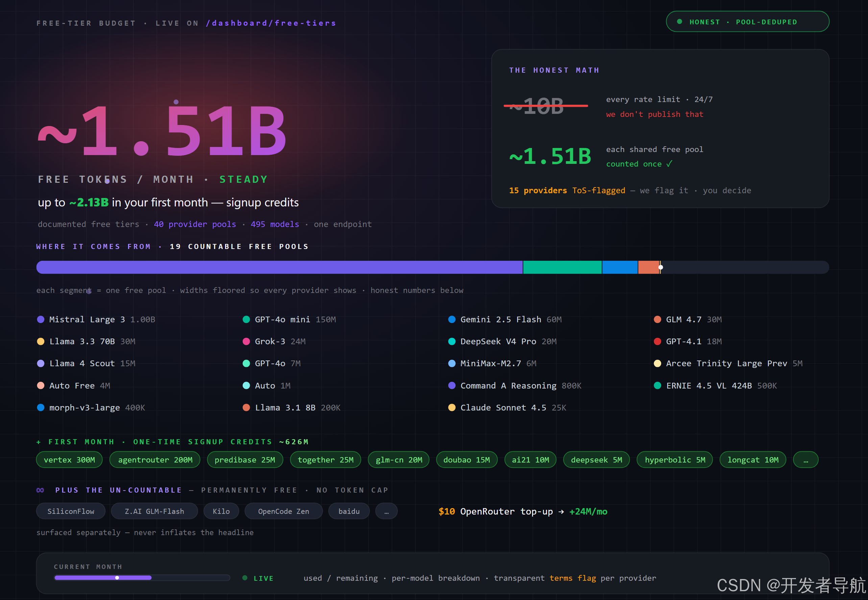The height and width of the screenshot is (600, 868).
Task: Open the /dashboard/free-tiers link
Action: click(271, 23)
